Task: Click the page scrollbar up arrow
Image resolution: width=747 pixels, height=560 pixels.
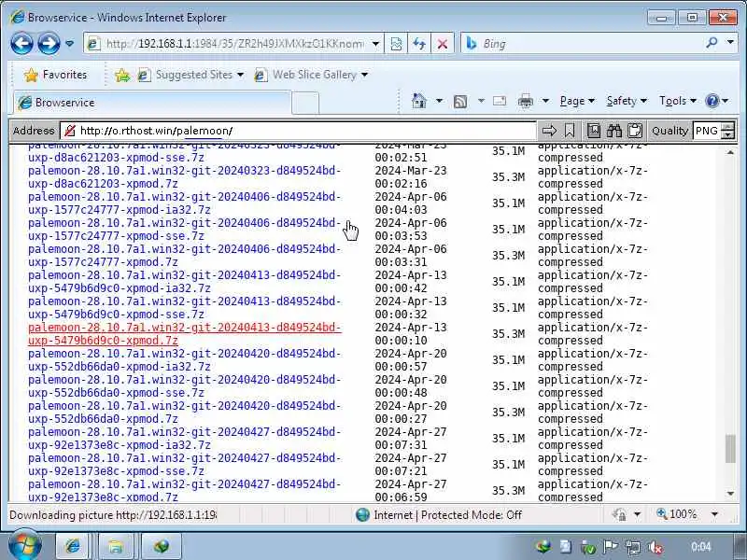Action: [730, 152]
